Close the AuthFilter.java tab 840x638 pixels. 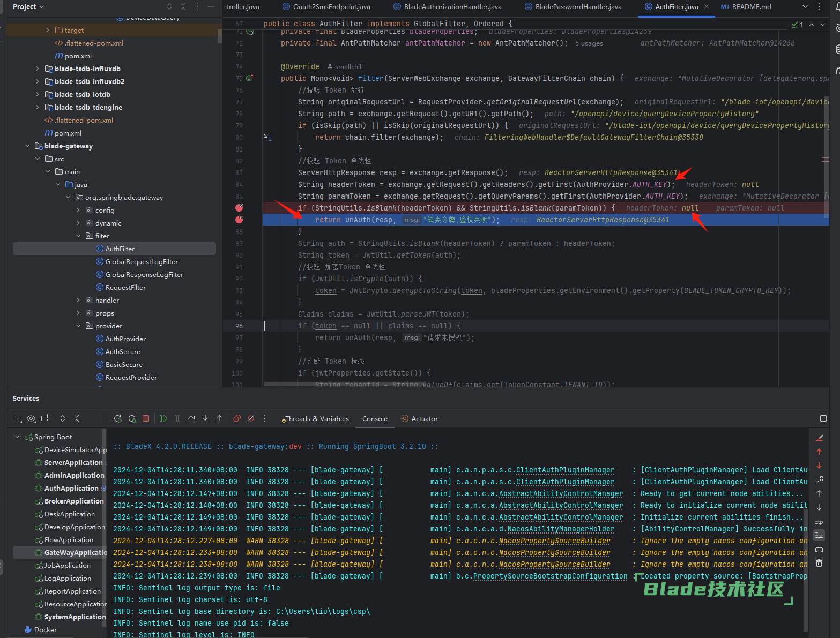[707, 6]
